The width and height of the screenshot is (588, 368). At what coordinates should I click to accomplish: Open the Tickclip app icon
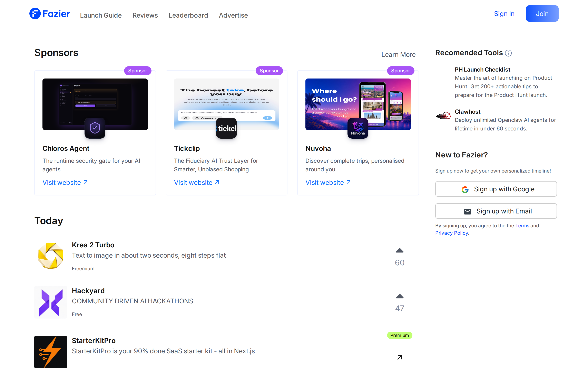coord(226,128)
